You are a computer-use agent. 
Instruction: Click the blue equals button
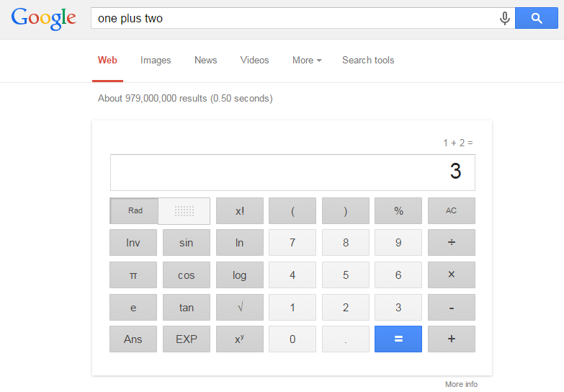(x=398, y=339)
